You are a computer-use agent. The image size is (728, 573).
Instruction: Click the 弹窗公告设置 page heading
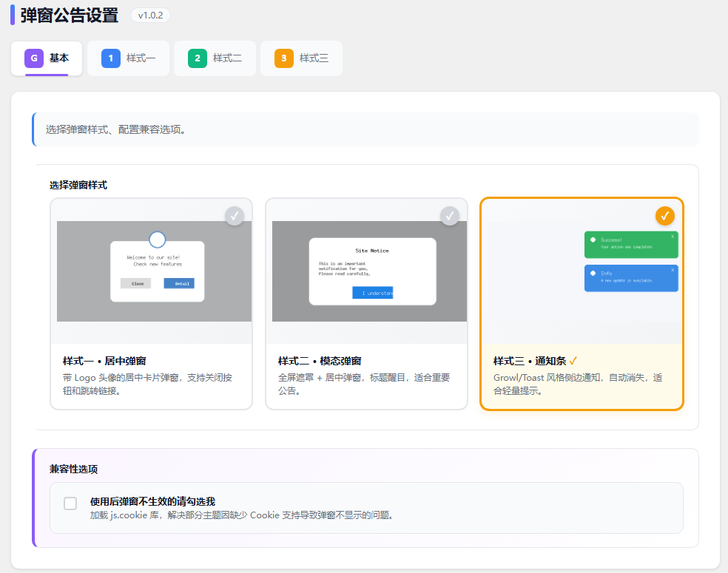70,16
